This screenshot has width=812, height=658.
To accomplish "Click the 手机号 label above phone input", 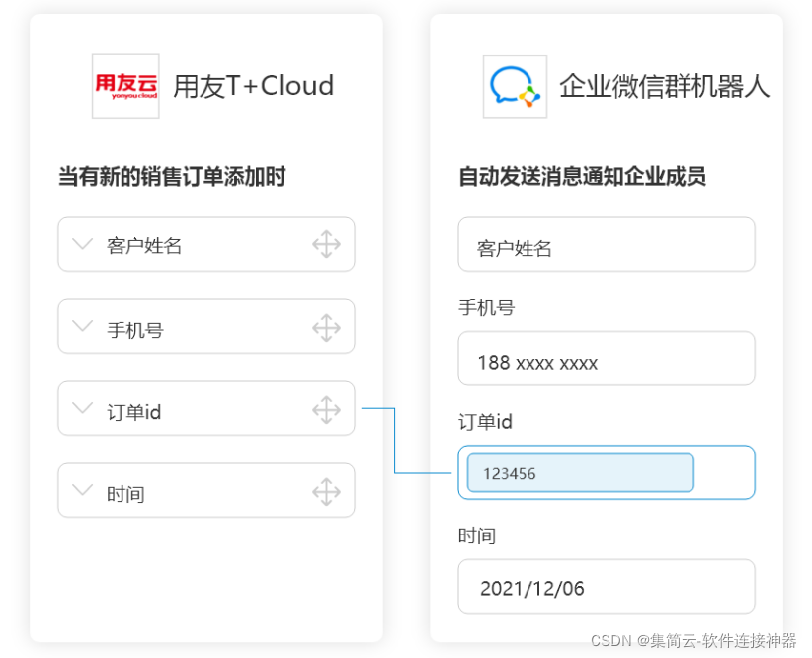I will (x=487, y=307).
